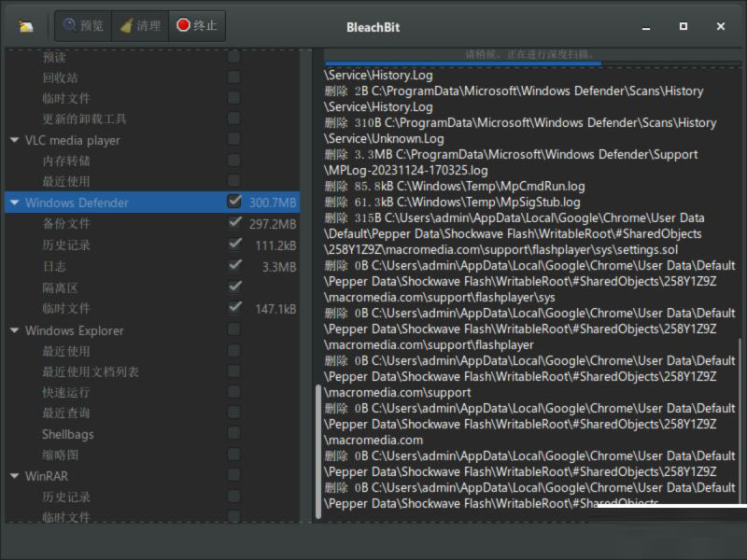The height and width of the screenshot is (560, 747).
Task: Select the 内存转储 tree item
Action: (x=65, y=161)
